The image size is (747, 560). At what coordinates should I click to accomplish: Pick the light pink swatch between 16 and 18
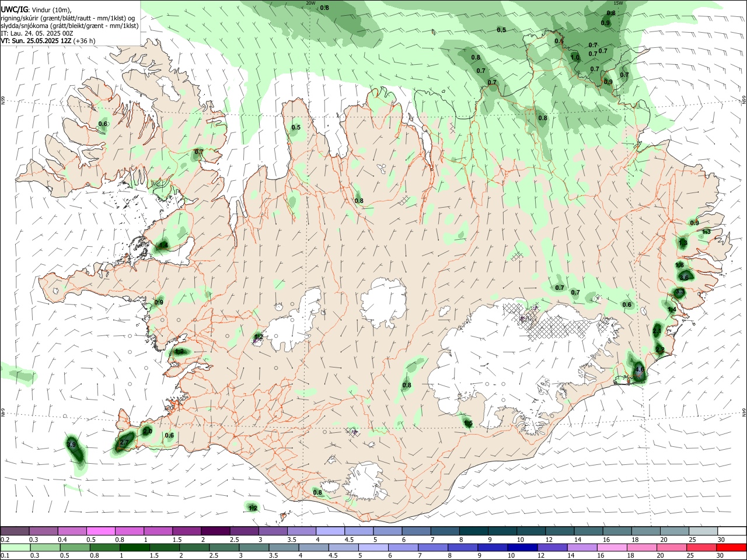tap(612, 547)
